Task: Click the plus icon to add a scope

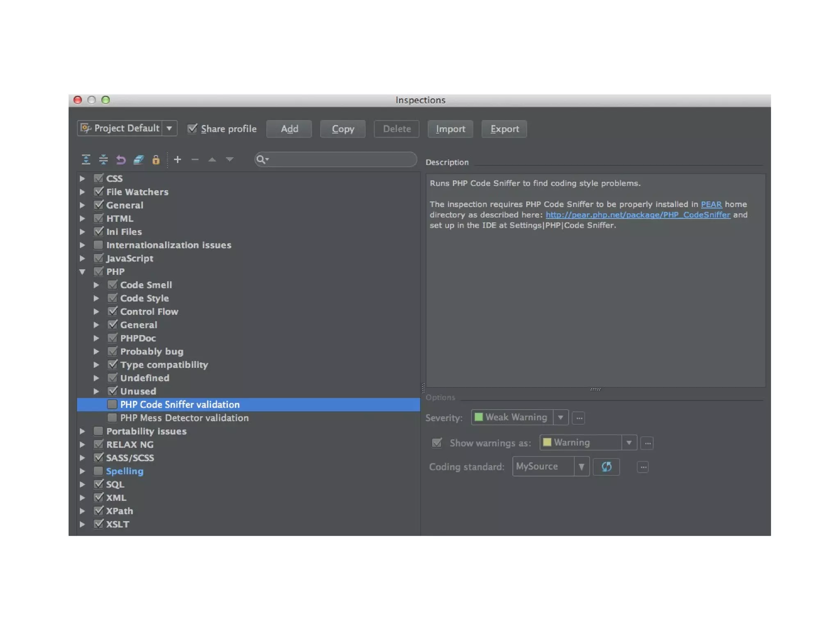Action: coord(178,159)
